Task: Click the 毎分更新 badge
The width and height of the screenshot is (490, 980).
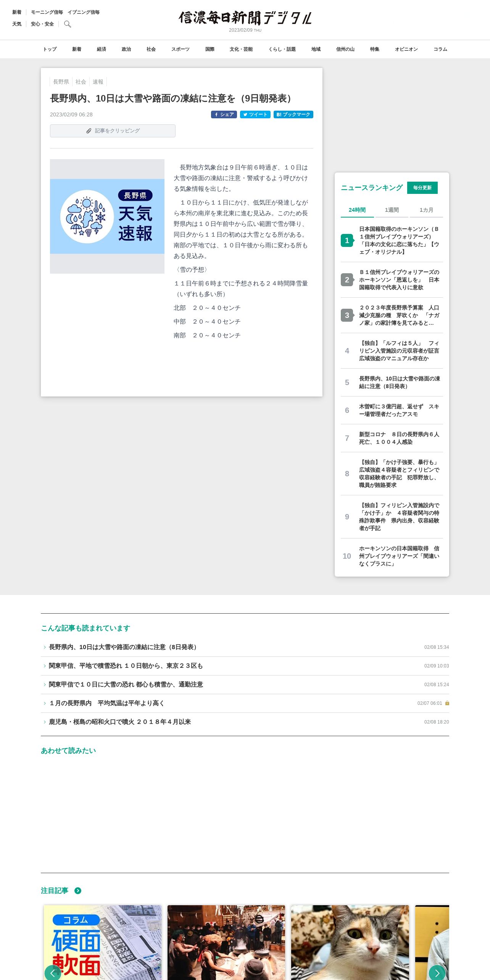Action: pos(422,188)
